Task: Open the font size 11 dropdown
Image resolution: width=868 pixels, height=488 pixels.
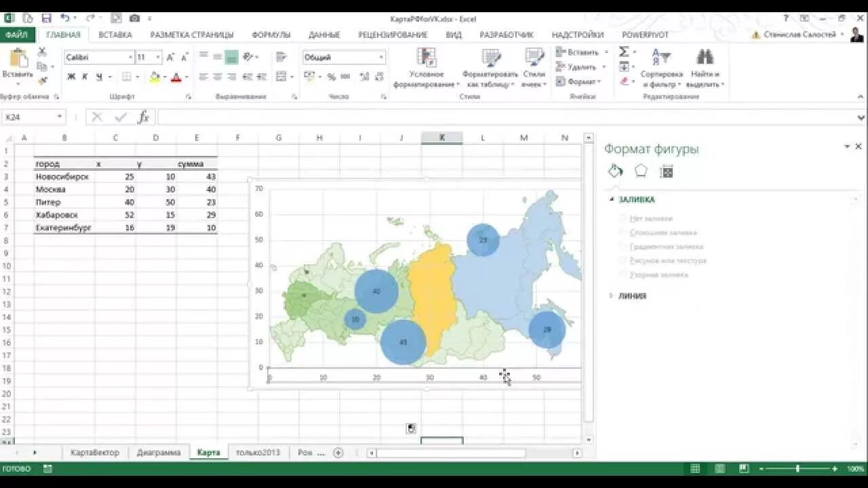Action: point(158,58)
